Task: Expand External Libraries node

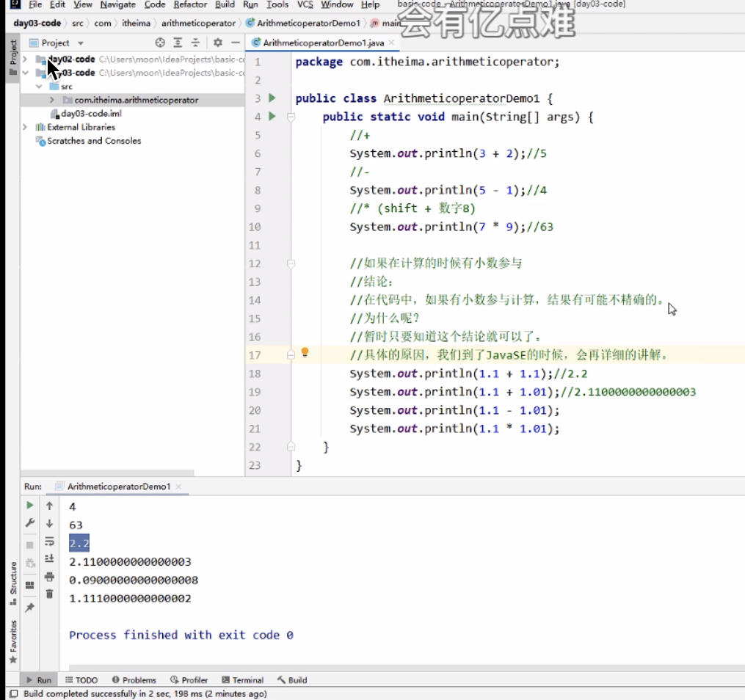Action: (25, 127)
